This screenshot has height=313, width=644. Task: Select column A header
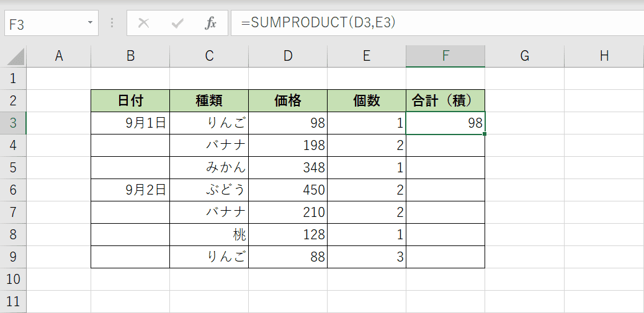(59, 56)
